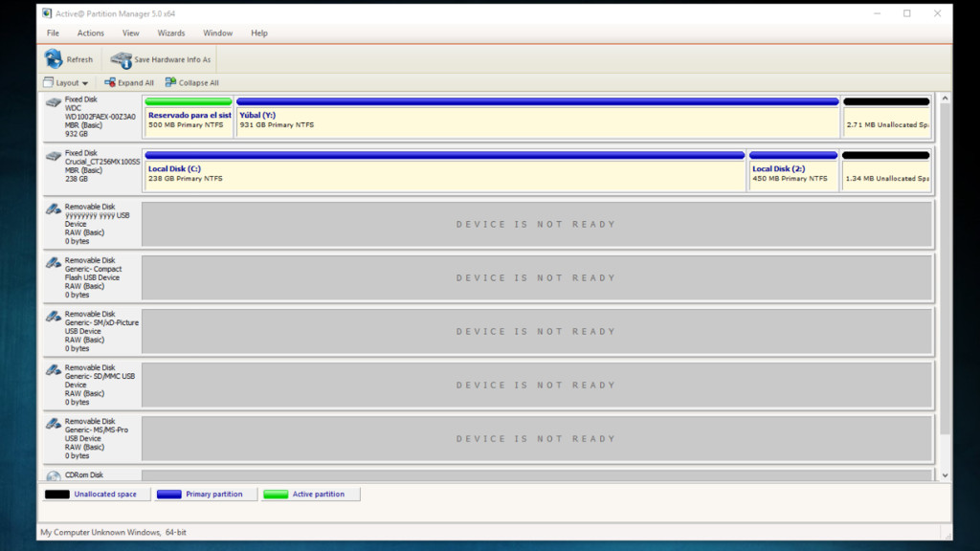Select the CDRom Disk icon
Screen dimensions: 980x551
pyautogui.click(x=54, y=476)
